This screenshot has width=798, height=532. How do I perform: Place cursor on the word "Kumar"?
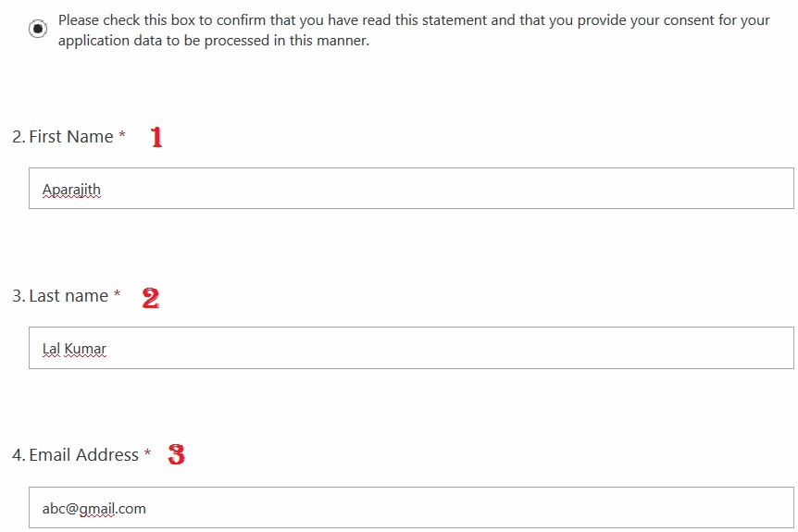85,350
